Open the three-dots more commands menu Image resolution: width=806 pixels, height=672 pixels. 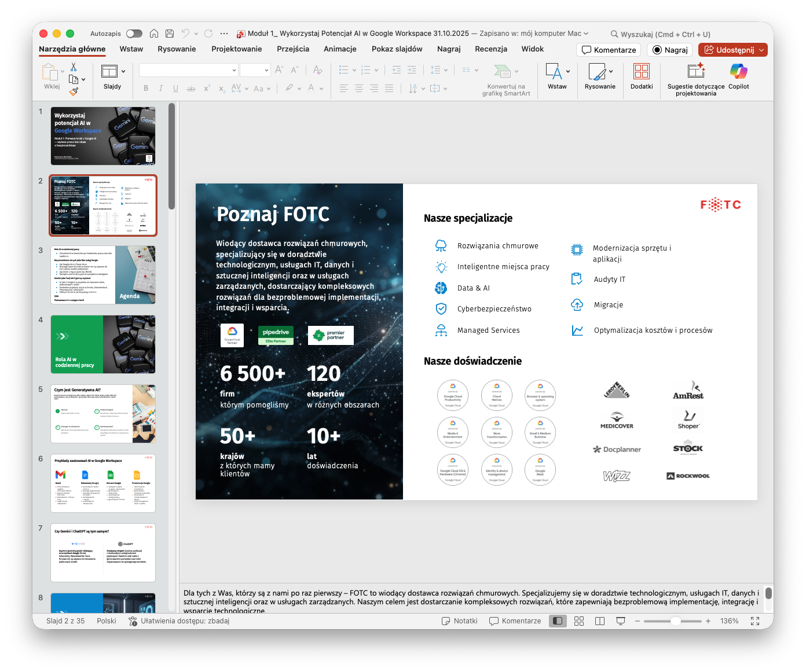(224, 34)
